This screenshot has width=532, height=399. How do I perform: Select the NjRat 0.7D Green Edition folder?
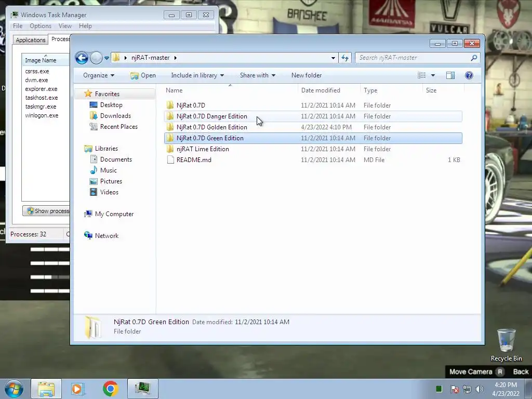point(313,138)
